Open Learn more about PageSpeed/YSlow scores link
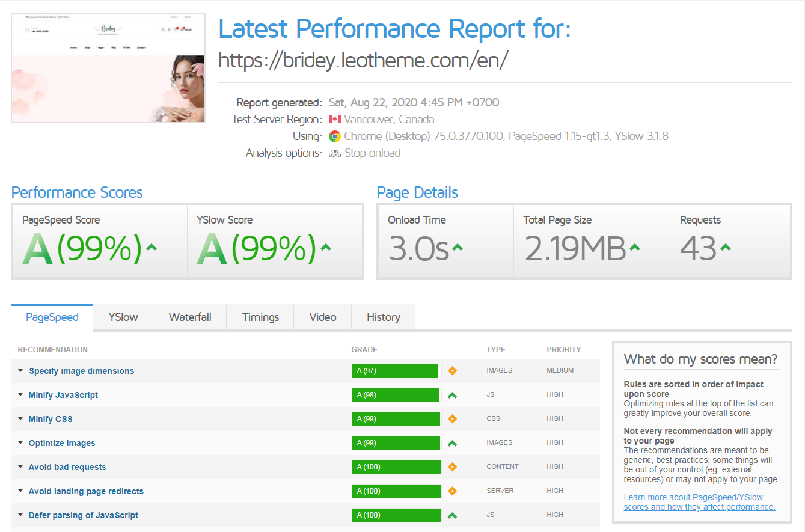 (x=699, y=502)
